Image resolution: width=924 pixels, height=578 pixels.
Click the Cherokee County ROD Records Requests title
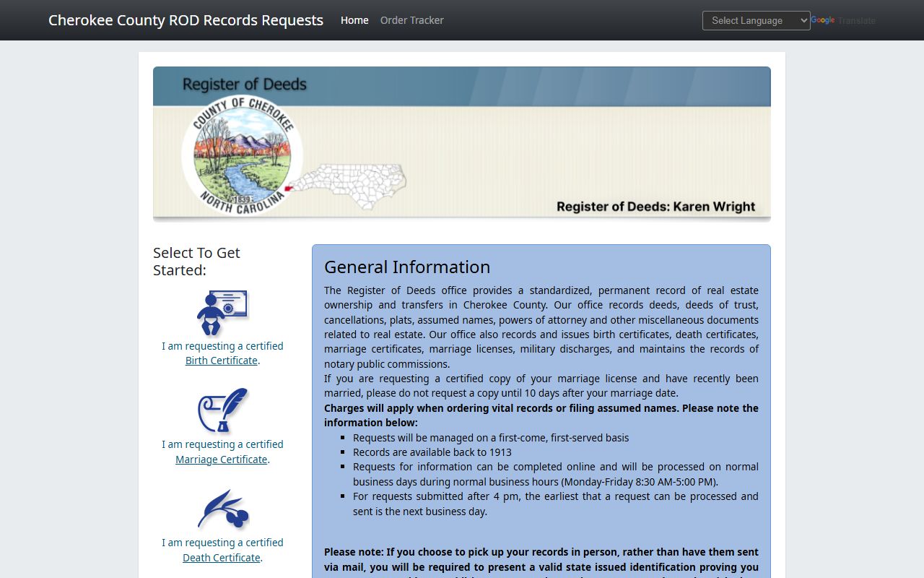186,20
